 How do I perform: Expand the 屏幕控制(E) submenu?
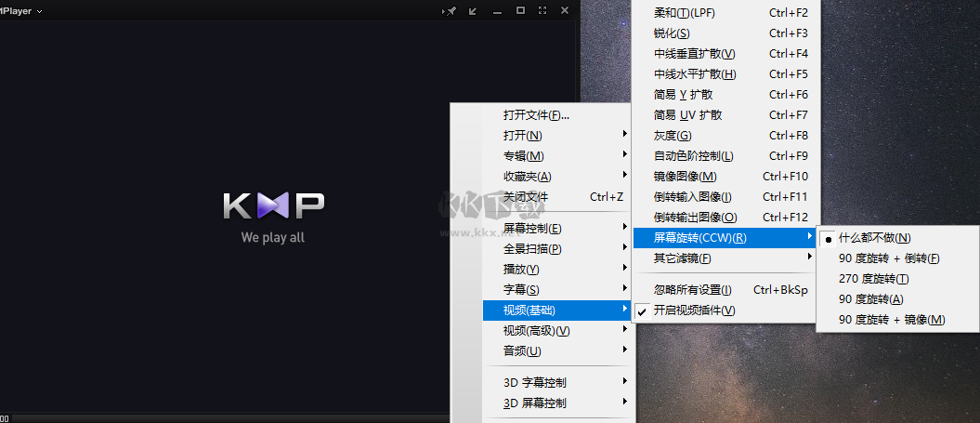531,229
